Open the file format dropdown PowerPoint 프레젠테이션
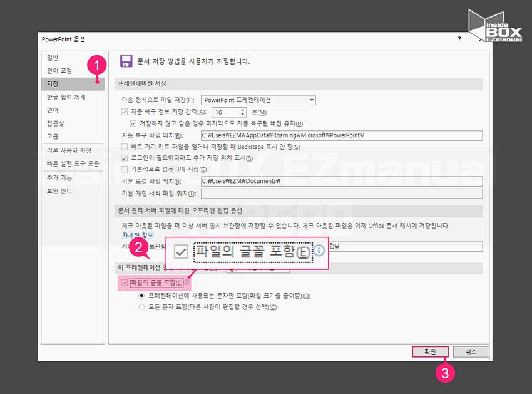 pos(258,100)
